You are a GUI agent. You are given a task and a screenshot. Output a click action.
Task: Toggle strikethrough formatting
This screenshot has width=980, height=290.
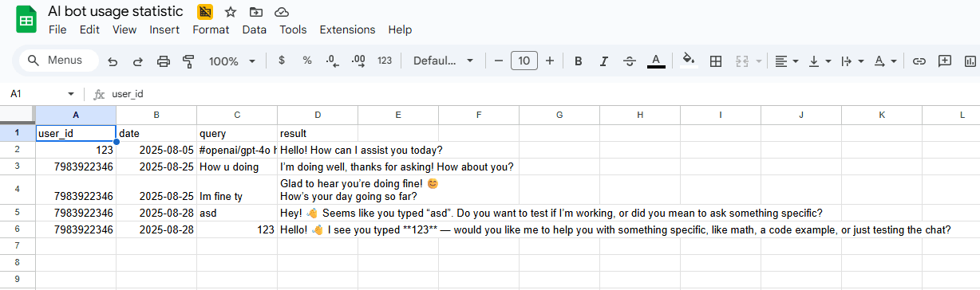click(x=630, y=61)
